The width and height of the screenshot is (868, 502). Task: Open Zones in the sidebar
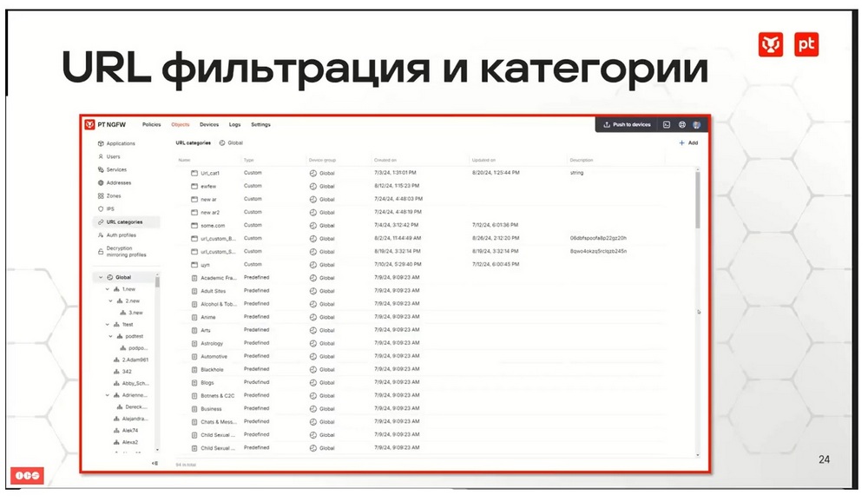[109, 196]
